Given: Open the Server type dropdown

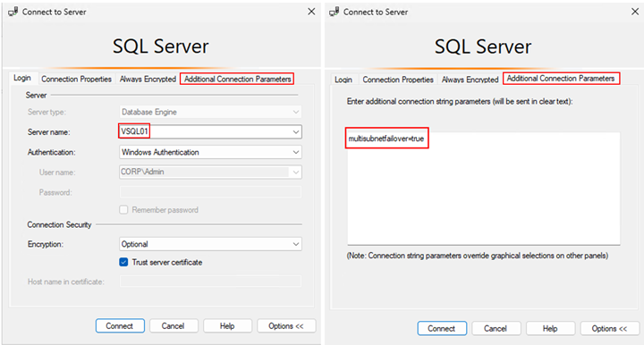Looking at the screenshot, I should [x=210, y=112].
